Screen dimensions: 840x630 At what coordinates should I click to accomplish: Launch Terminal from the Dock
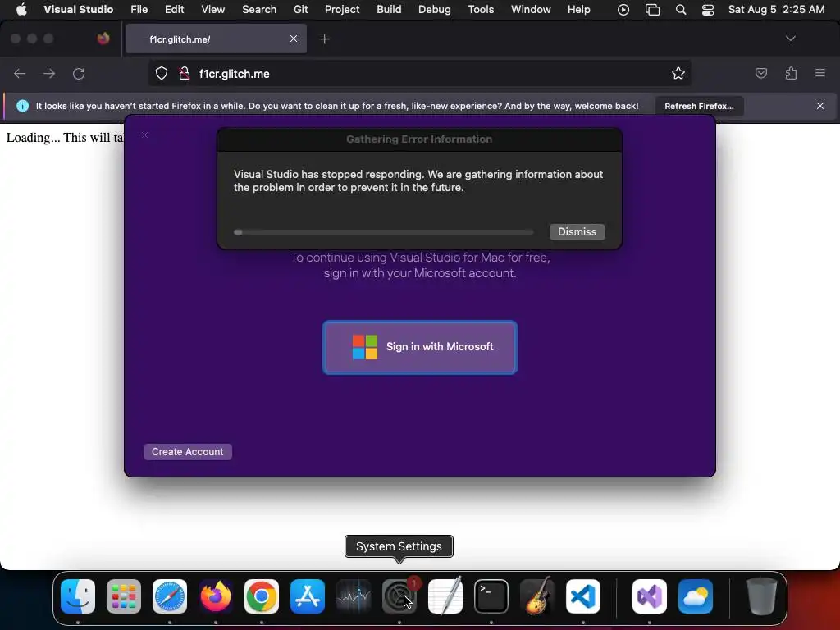pos(491,596)
